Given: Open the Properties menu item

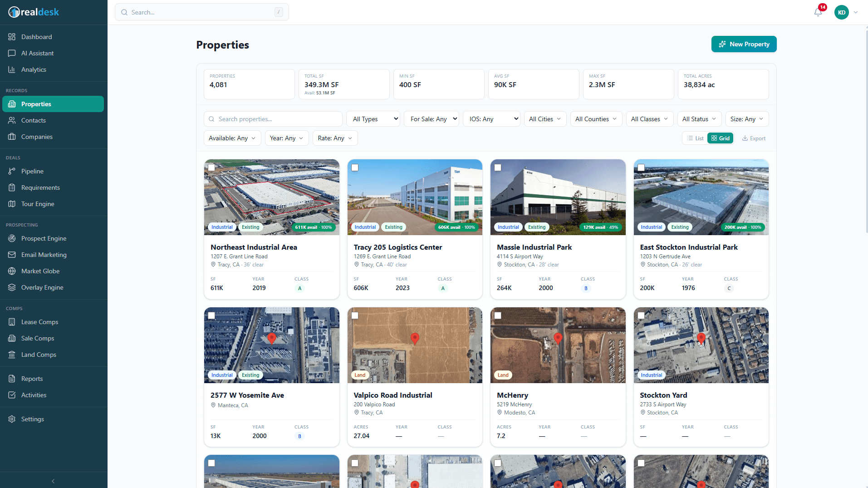Looking at the screenshot, I should click(53, 104).
